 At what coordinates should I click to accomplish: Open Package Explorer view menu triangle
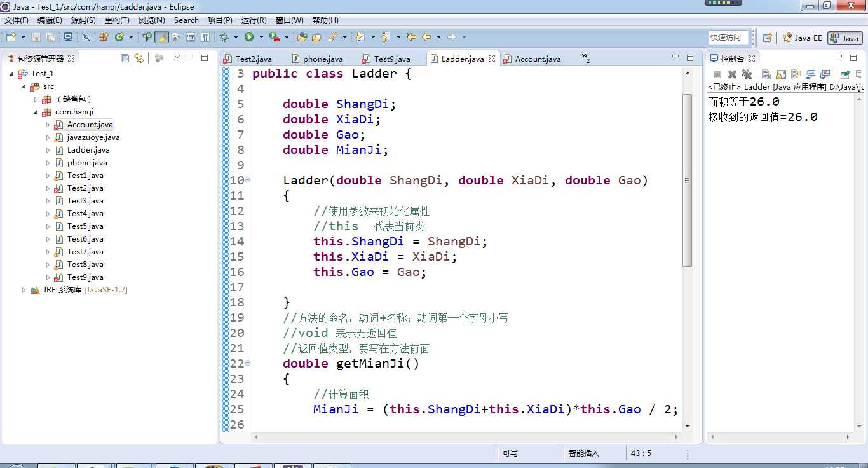click(x=177, y=57)
